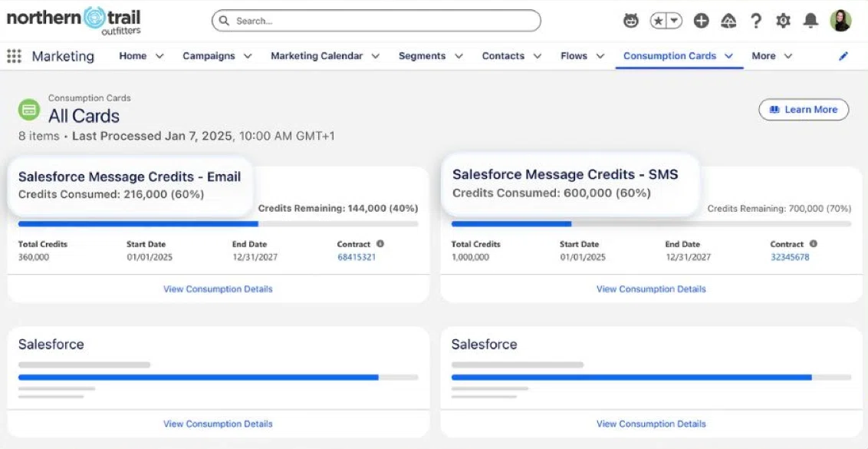Click the Email credits progress bar
The height and width of the screenshot is (449, 868).
[x=218, y=224]
